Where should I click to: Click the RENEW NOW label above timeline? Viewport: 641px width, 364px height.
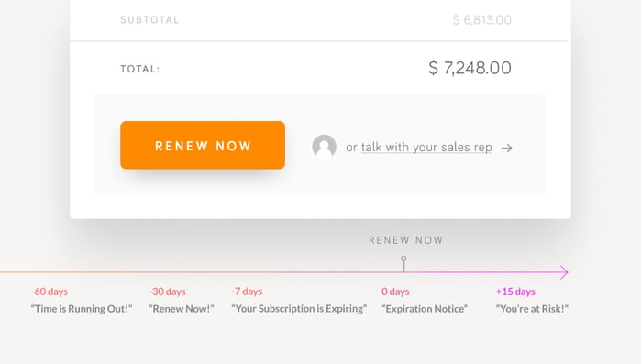(406, 240)
